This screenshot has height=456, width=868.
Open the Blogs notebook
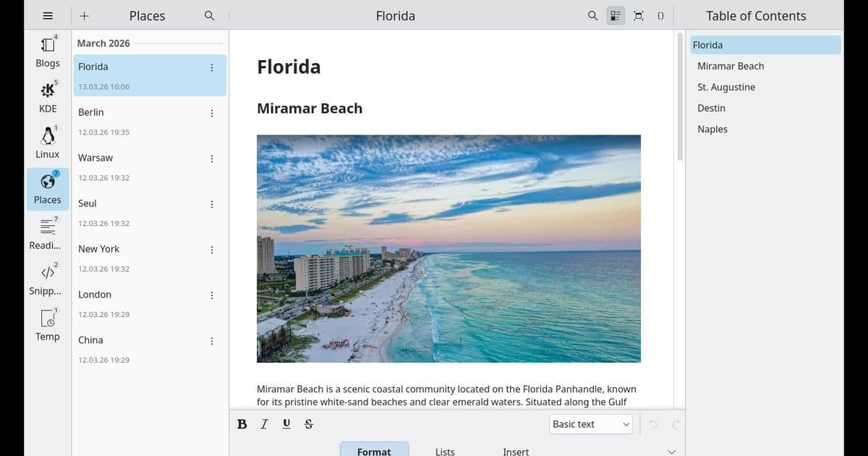48,51
